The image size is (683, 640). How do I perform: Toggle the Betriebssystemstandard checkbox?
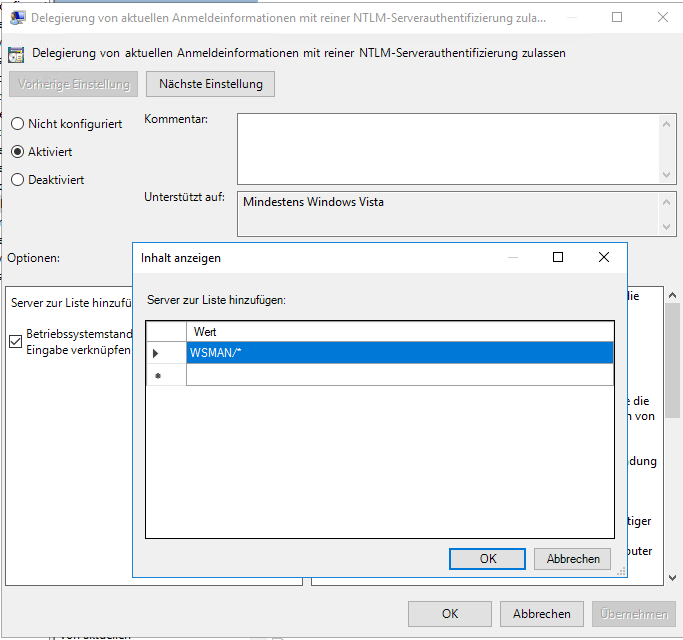[16, 342]
